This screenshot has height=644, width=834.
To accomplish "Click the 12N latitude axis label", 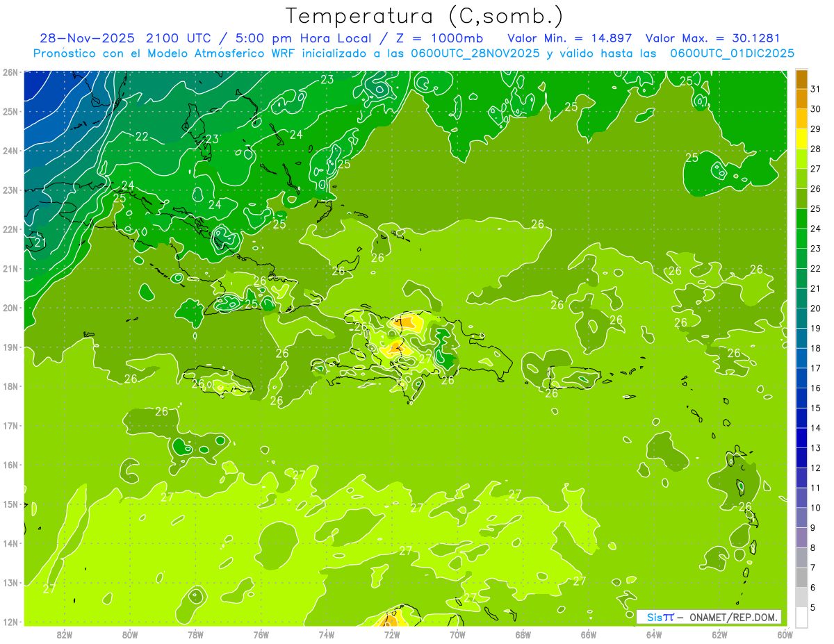I will point(10,622).
